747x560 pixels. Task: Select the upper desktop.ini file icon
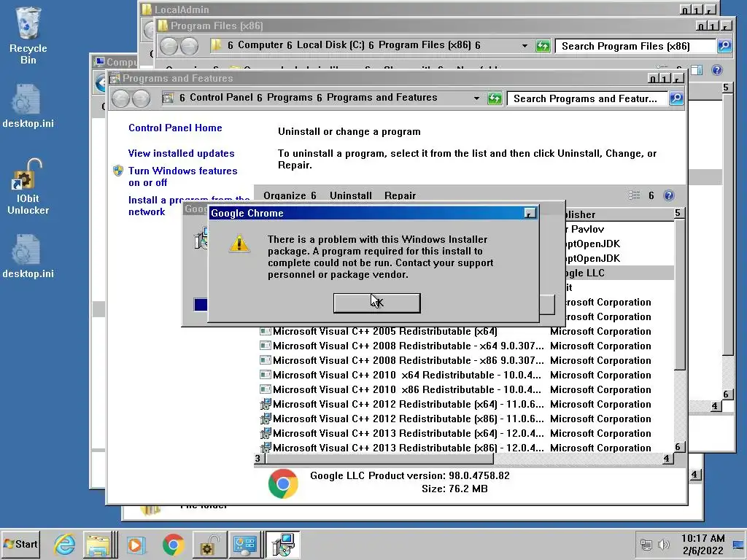coord(28,106)
